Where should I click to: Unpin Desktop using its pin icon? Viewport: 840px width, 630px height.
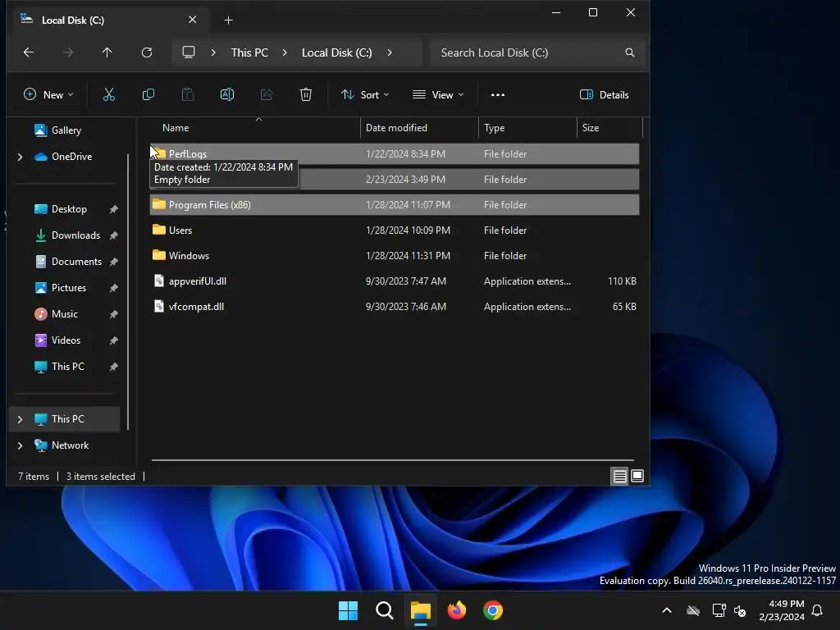(x=113, y=209)
